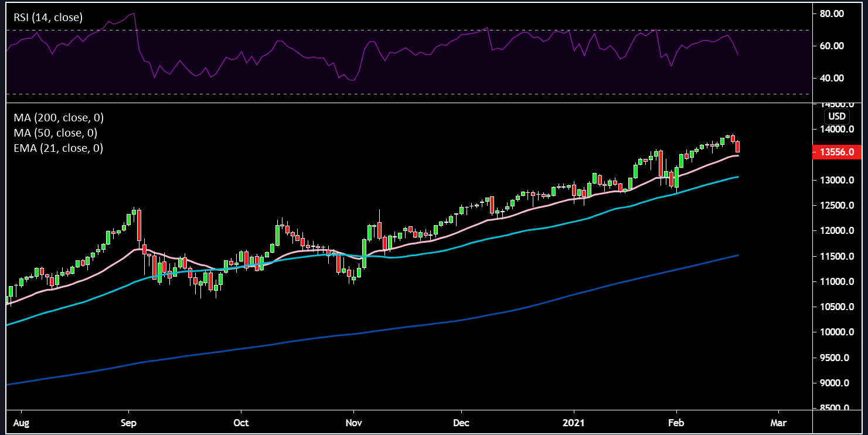Click the tall red candle in early September
The width and height of the screenshot is (868, 435).
pyautogui.click(x=139, y=225)
